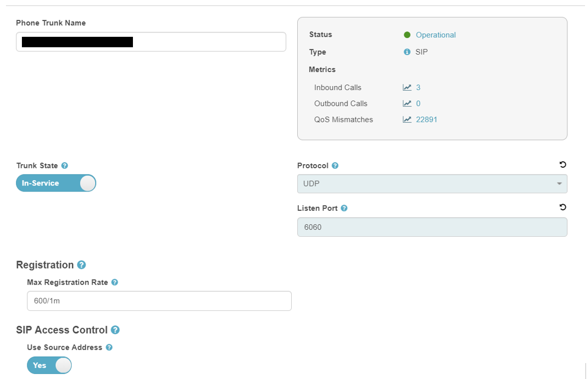Click the Status label in the summary panel
Image resolution: width=588 pixels, height=379 pixels.
(x=321, y=34)
